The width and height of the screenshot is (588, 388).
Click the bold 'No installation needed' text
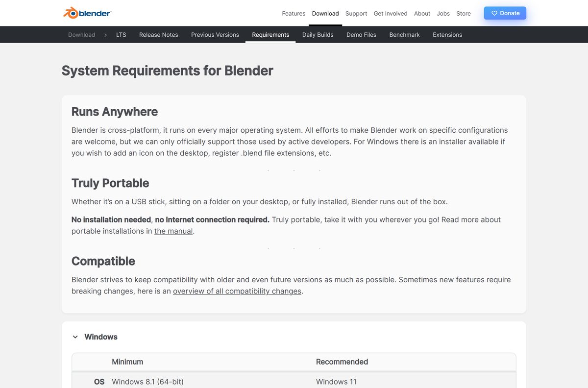pyautogui.click(x=111, y=219)
